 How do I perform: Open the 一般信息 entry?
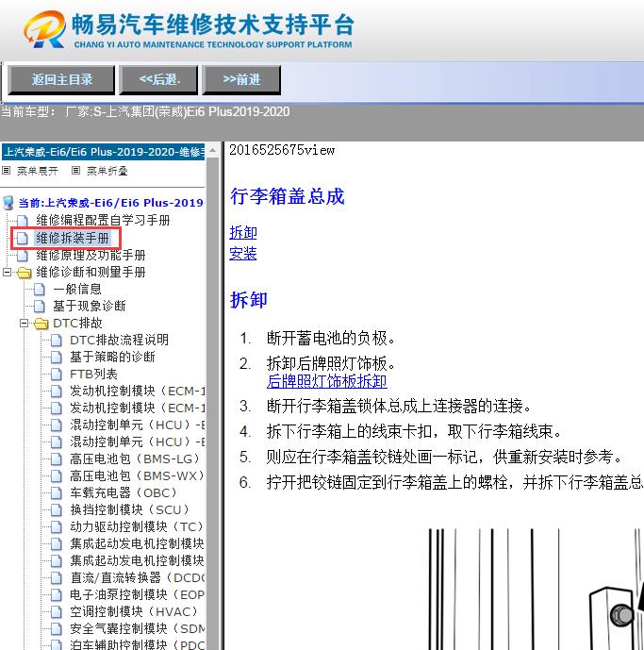(x=77, y=289)
